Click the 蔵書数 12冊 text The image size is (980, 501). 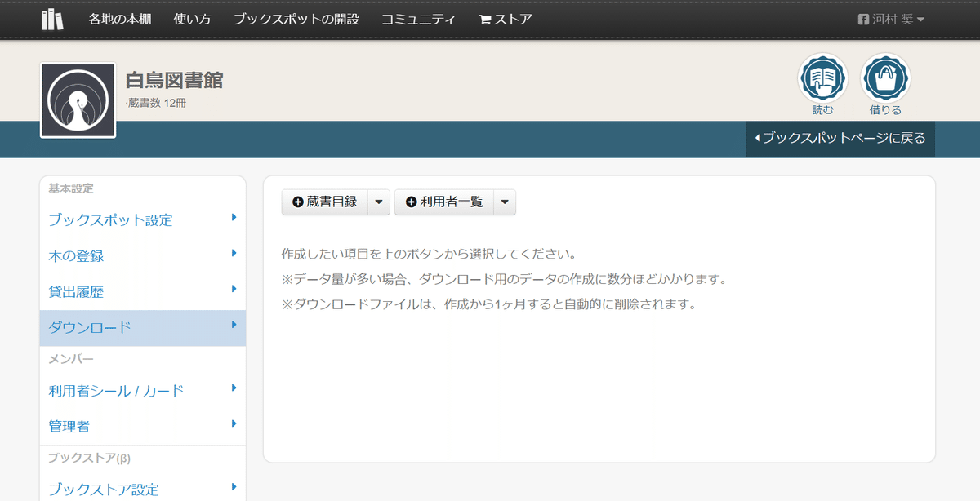tap(156, 103)
